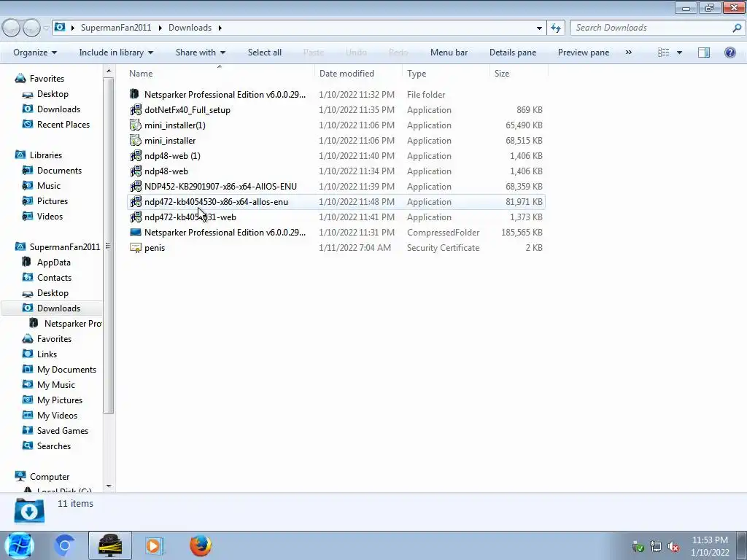Open Documents library in the sidebar
747x560 pixels.
59,171
